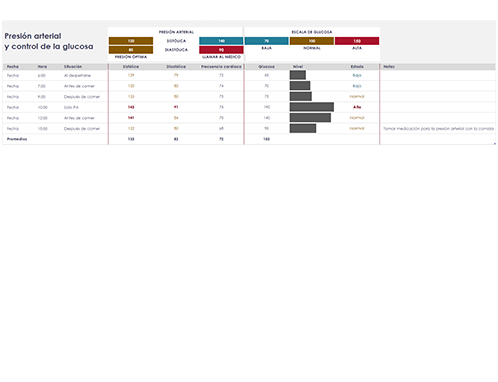Viewport: 498px width, 382px height.
Task: Click the 'LLAMAR AL MÉDICO' label
Action: [221, 57]
